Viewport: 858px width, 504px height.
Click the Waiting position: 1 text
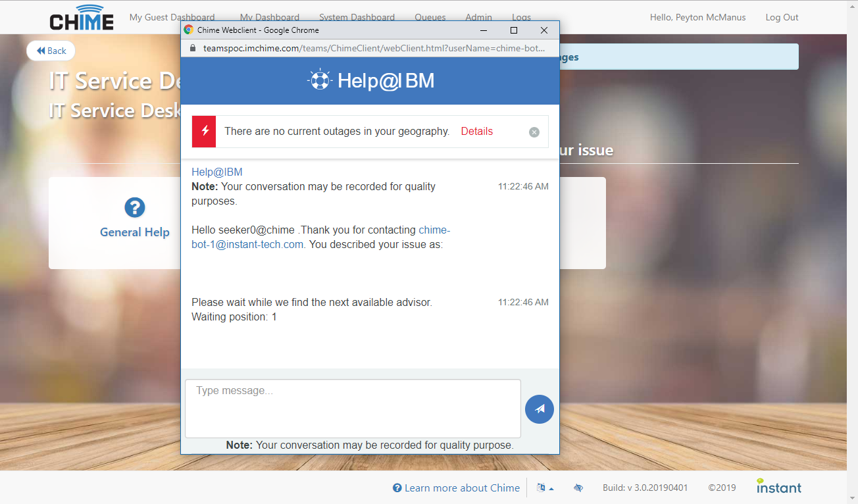coord(234,316)
